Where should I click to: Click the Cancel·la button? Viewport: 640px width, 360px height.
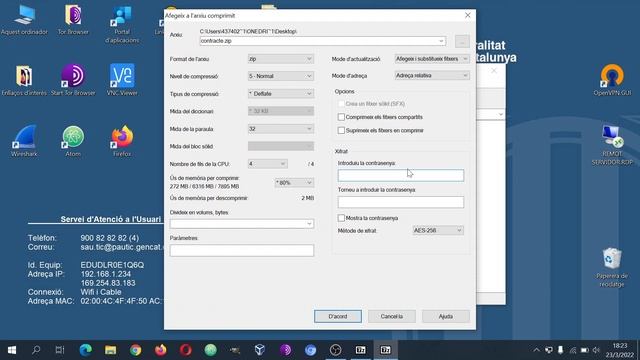(391, 316)
